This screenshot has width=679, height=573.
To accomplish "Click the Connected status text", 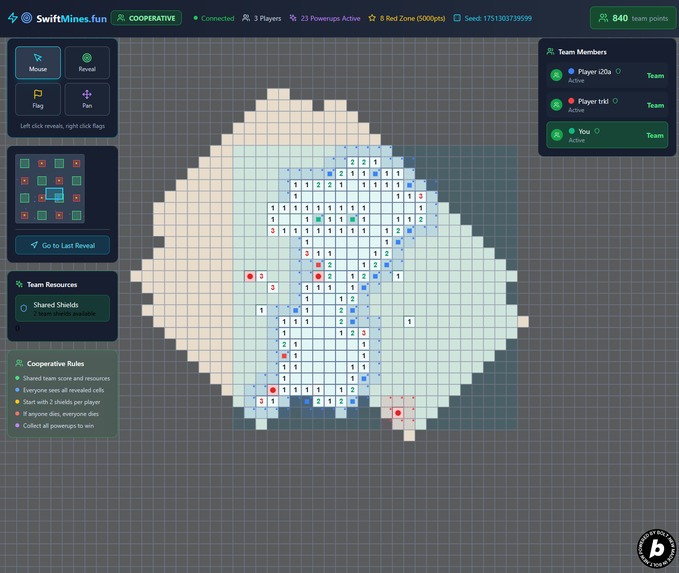I will point(217,18).
